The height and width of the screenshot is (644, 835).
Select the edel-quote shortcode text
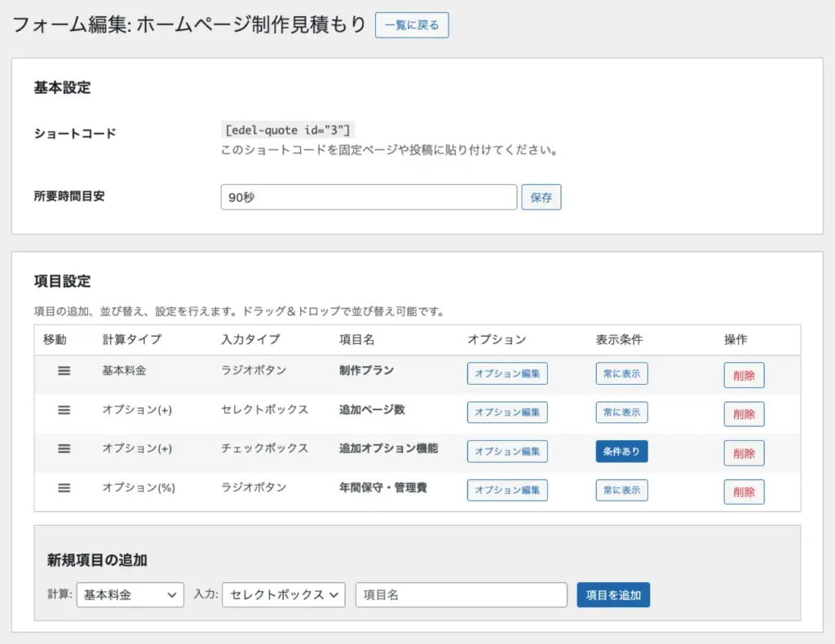pyautogui.click(x=289, y=130)
